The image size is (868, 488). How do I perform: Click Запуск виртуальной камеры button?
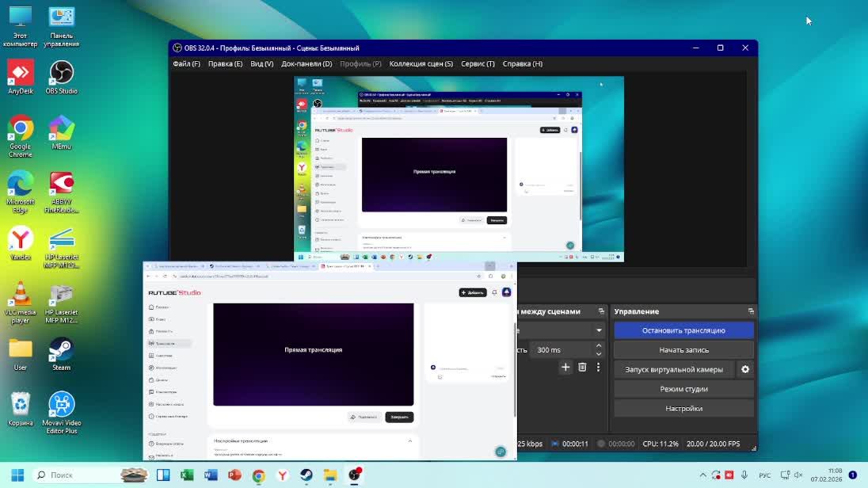(674, 369)
